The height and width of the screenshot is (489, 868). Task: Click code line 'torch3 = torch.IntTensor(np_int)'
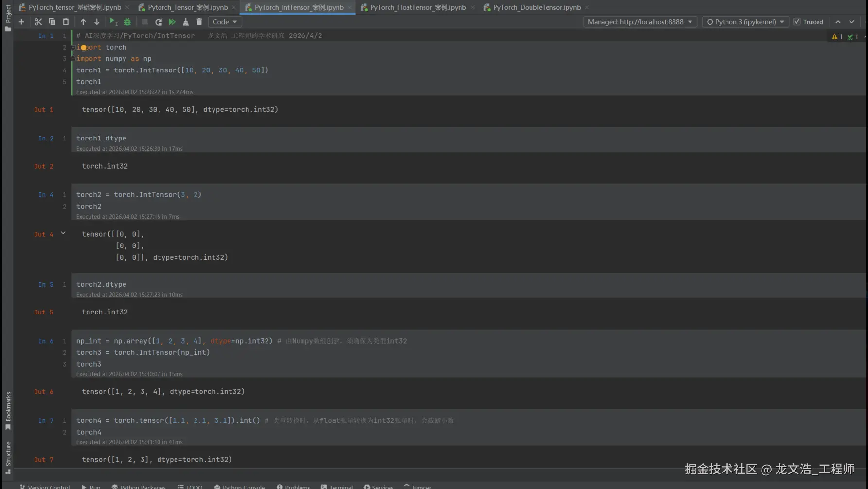[143, 352]
